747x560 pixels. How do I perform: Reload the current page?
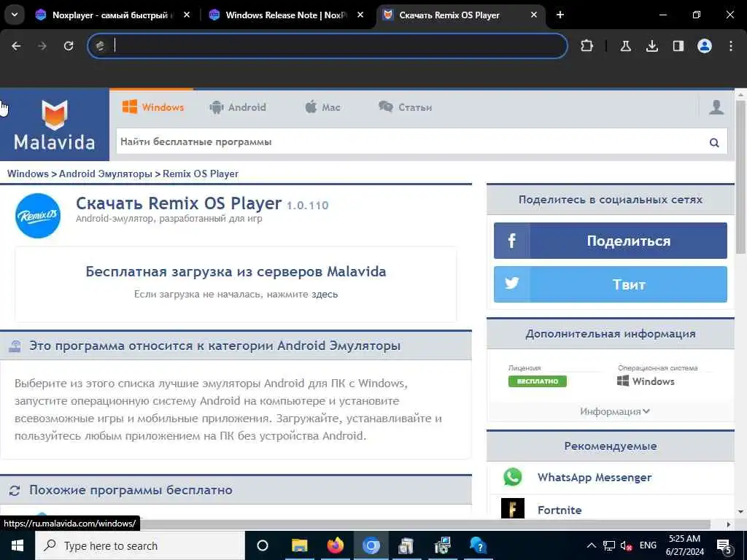[x=69, y=46]
